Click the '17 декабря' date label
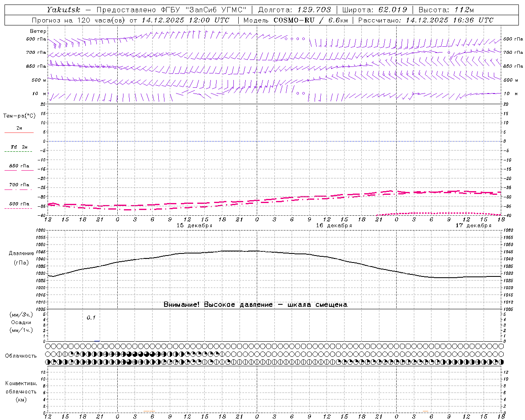 (473, 226)
